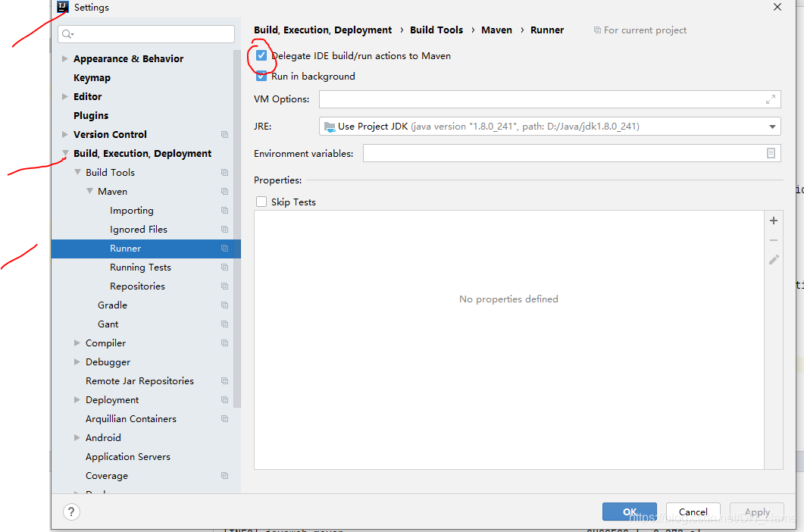804x532 pixels.
Task: Remove property using the minus icon
Action: [x=774, y=240]
